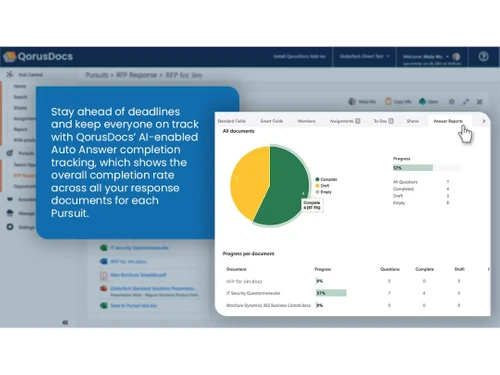Open Shares in the sidebar
This screenshot has width=500, height=375.
pos(20,108)
